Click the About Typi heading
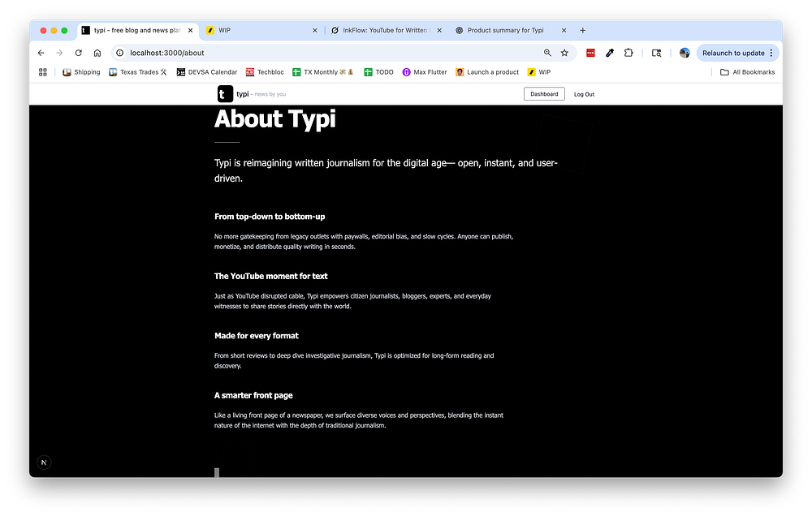The image size is (812, 516). coord(275,118)
